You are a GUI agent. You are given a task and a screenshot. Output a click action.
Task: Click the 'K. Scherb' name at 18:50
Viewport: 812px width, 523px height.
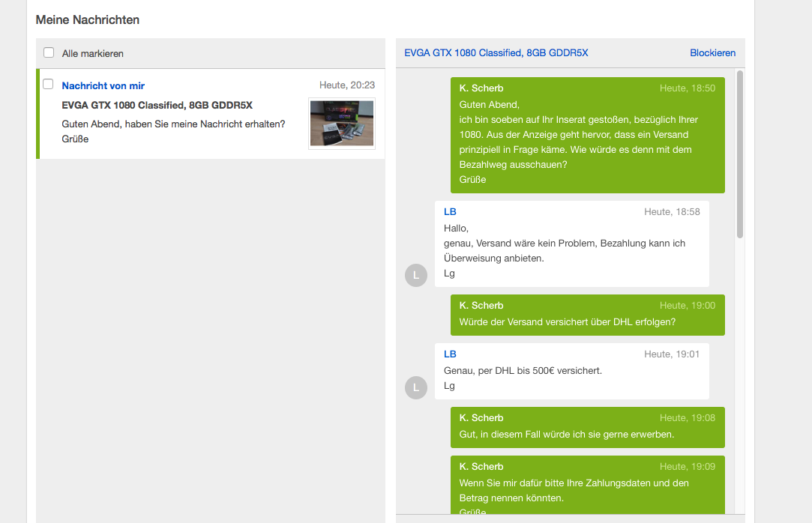click(x=481, y=88)
